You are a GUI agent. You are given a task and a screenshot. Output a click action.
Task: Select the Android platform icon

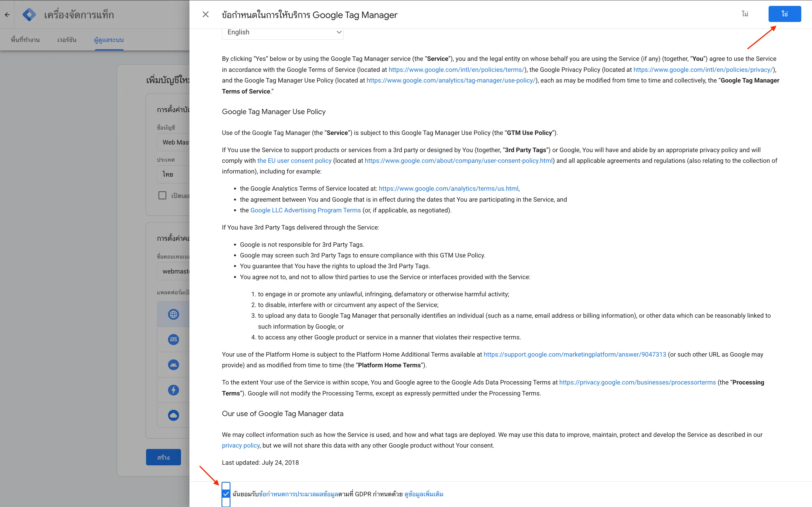click(x=173, y=364)
